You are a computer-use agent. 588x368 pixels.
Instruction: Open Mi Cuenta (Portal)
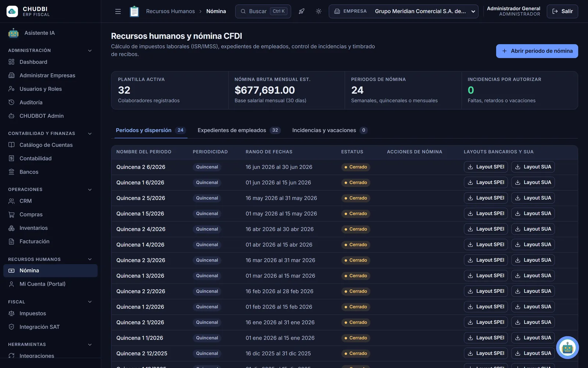tap(50, 284)
